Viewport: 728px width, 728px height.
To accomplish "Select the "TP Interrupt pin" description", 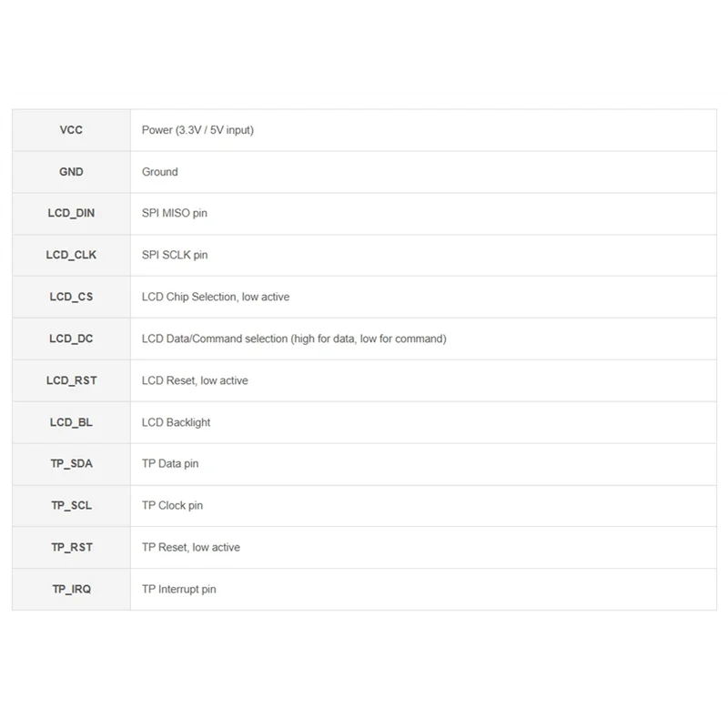I will [x=179, y=589].
